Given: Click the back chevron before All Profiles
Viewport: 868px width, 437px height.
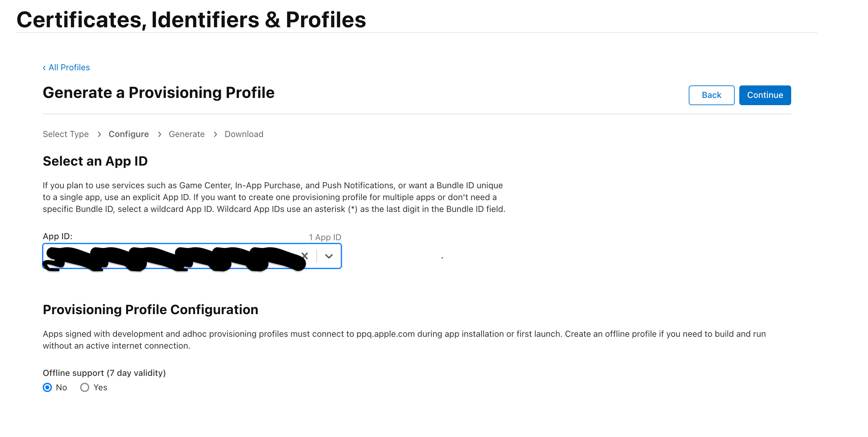Looking at the screenshot, I should [44, 68].
